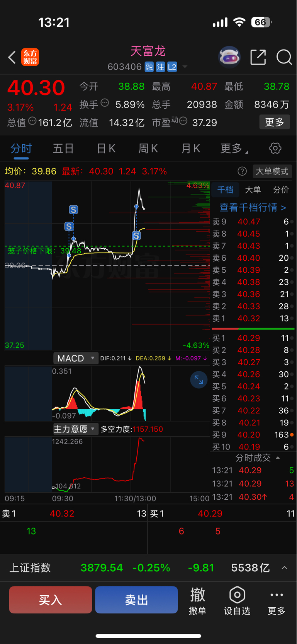Open the 主力意愿 indicator dropdown
The image size is (297, 644).
76,429
